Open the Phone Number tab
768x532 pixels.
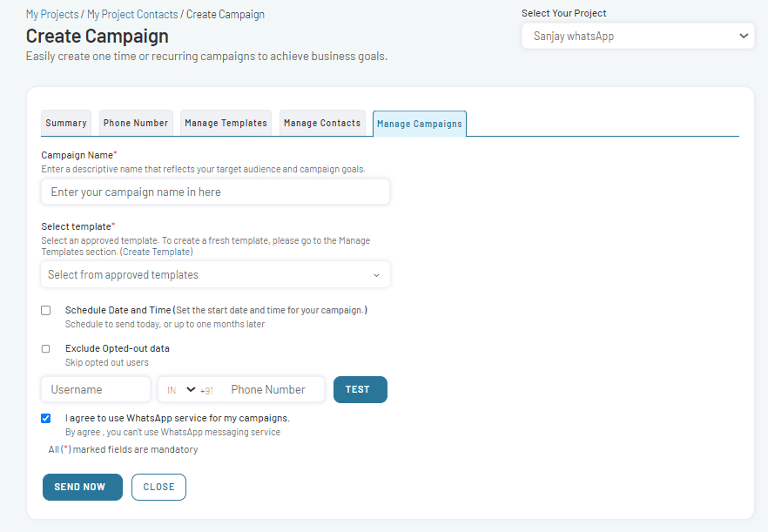click(136, 123)
